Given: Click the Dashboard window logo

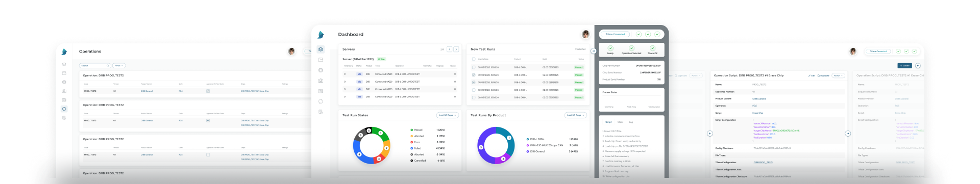Looking at the screenshot, I should tap(321, 35).
